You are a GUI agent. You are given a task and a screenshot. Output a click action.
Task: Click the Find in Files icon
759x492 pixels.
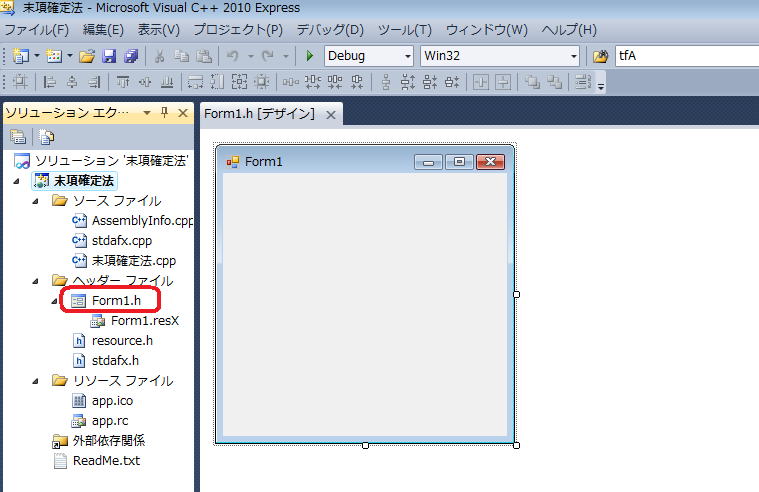pos(600,56)
